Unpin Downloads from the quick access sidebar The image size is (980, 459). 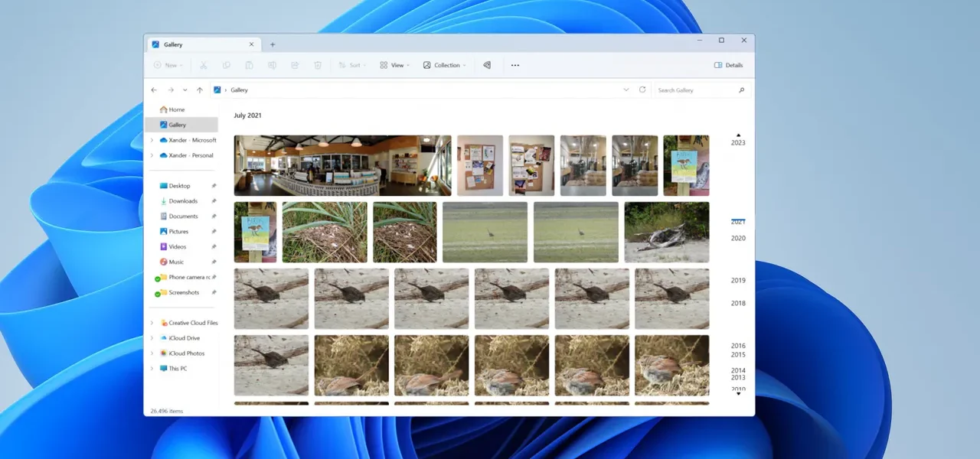214,200
